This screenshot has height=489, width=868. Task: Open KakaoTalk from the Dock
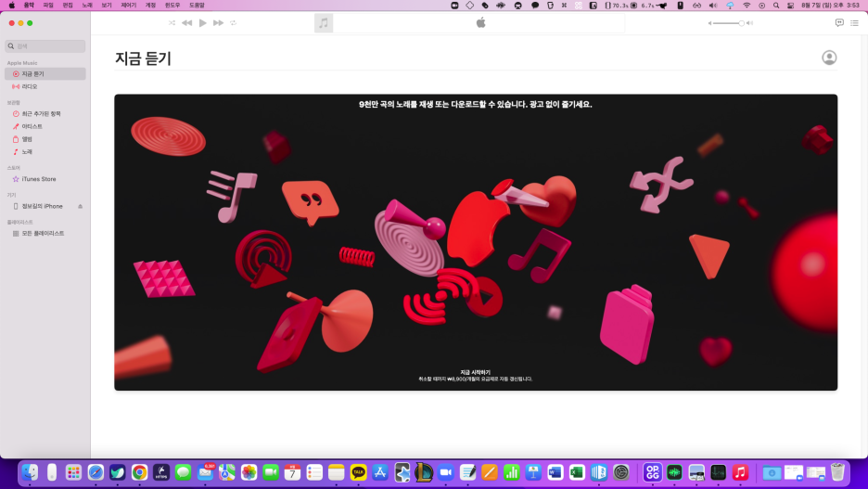(x=358, y=472)
